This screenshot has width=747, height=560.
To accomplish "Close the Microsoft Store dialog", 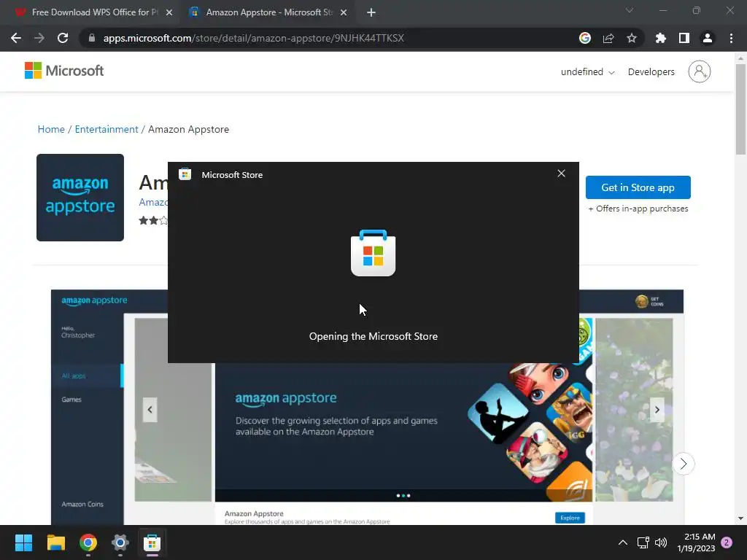I will 561,174.
